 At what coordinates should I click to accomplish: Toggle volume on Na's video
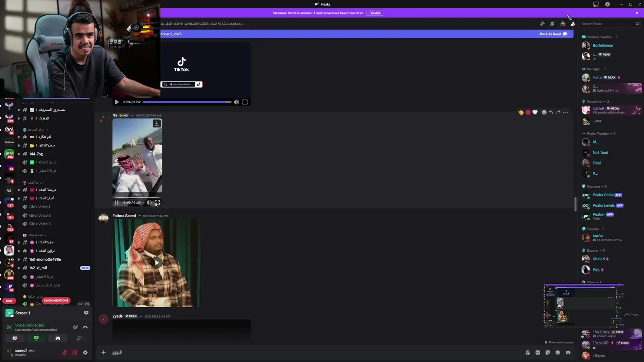point(149,202)
